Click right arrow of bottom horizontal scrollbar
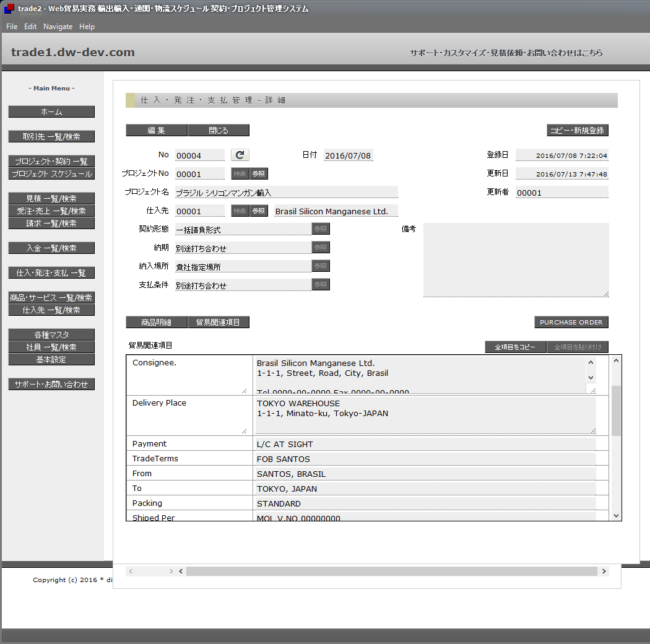 (x=604, y=571)
